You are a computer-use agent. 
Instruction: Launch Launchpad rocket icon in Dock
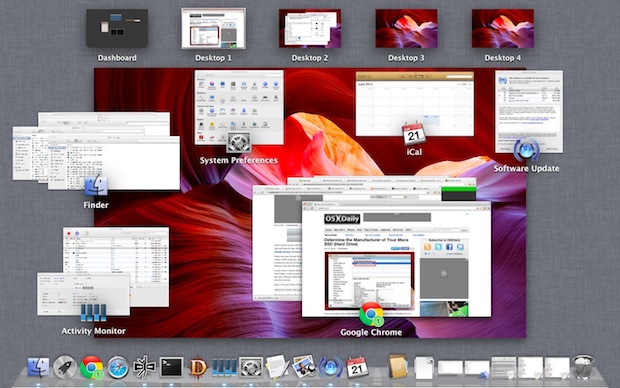point(65,368)
